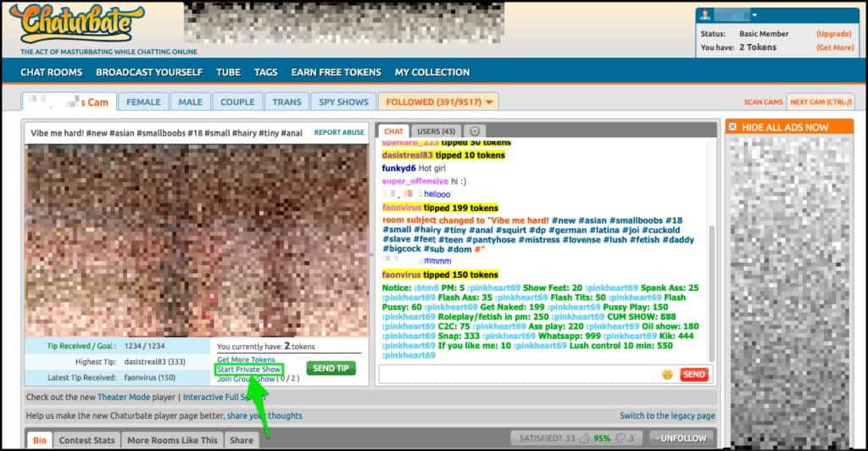Screen dimensions: 868x451
Task: Open the Bio tab
Action: pos(40,441)
